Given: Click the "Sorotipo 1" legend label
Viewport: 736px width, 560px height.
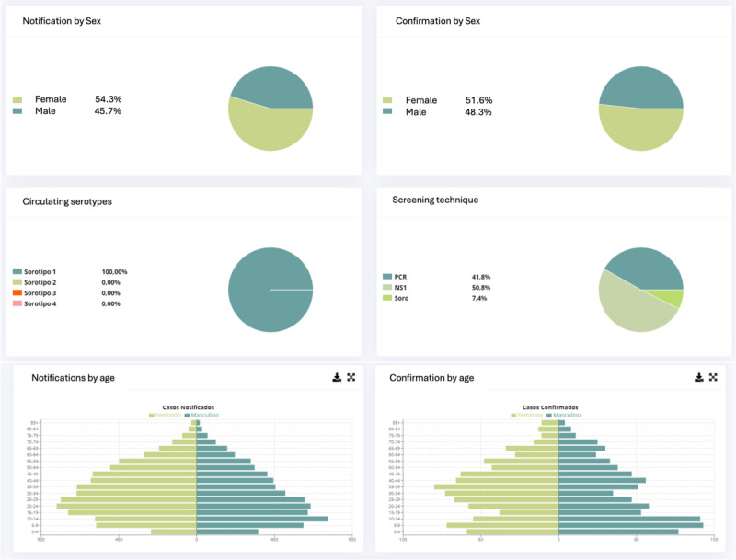Looking at the screenshot, I should pos(40,271).
